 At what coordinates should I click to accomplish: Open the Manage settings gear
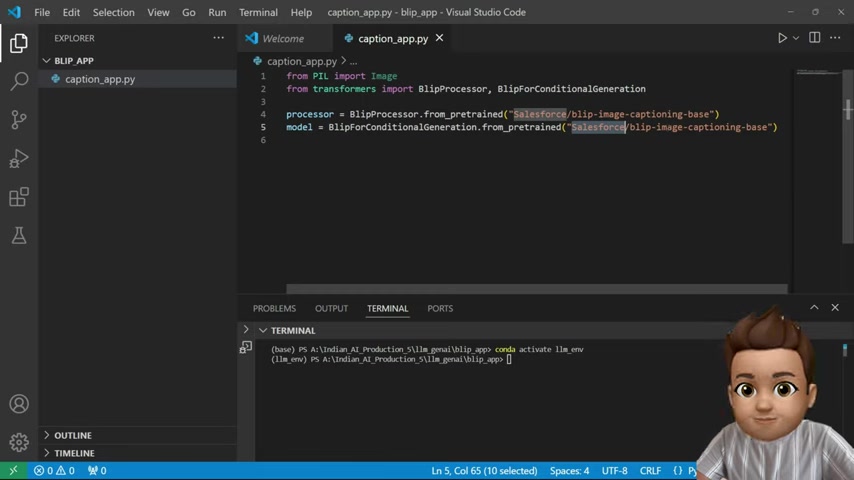19,442
